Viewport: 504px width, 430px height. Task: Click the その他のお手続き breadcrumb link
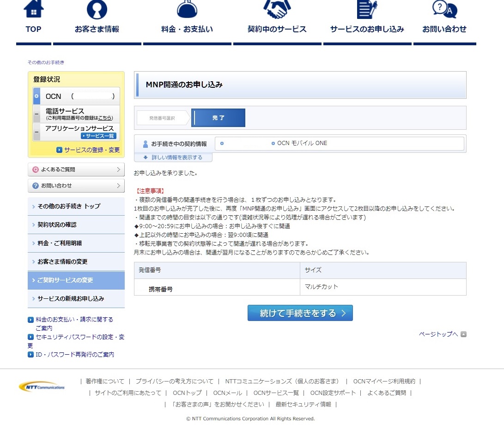click(x=46, y=62)
